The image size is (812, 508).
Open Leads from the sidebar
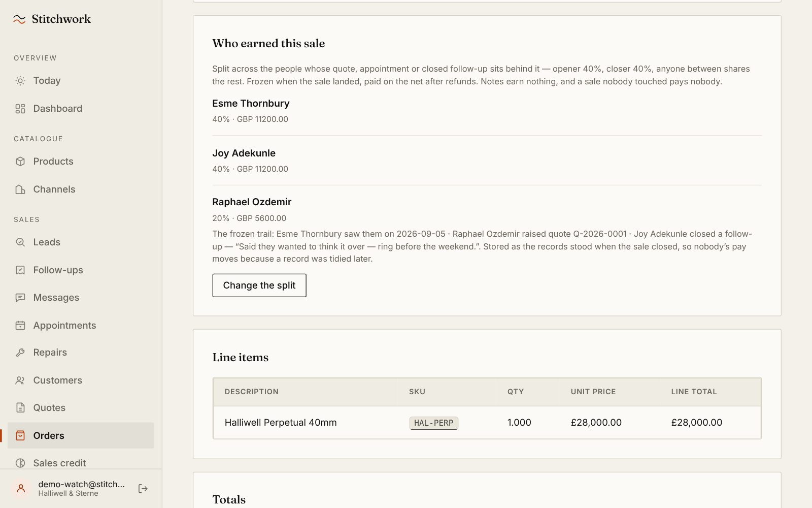click(81, 242)
